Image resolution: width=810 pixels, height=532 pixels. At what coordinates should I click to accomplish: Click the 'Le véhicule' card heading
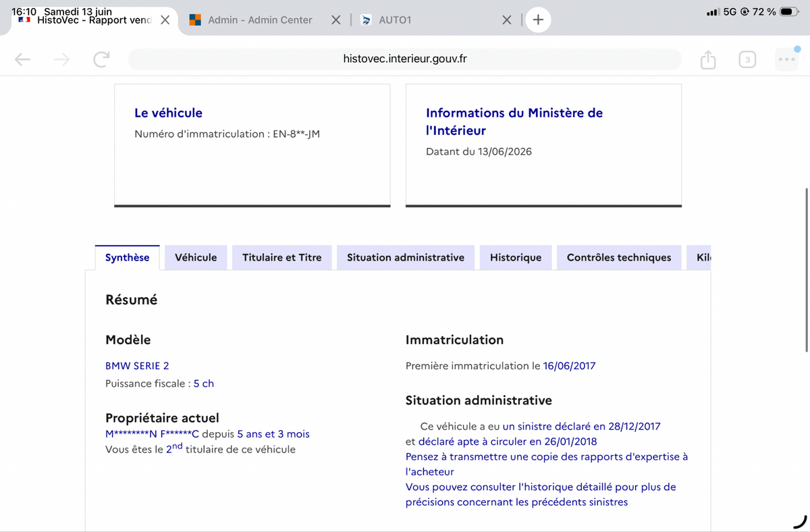click(x=168, y=113)
